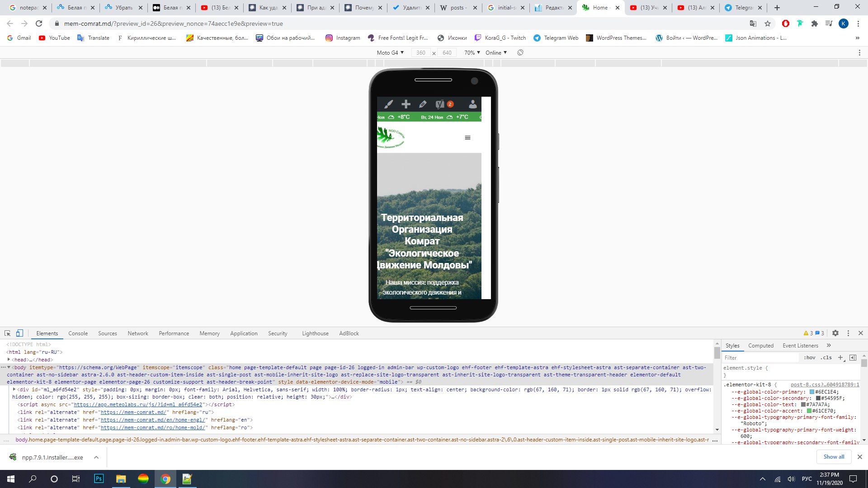Click Show all downloads button
868x488 pixels.
pyautogui.click(x=834, y=457)
